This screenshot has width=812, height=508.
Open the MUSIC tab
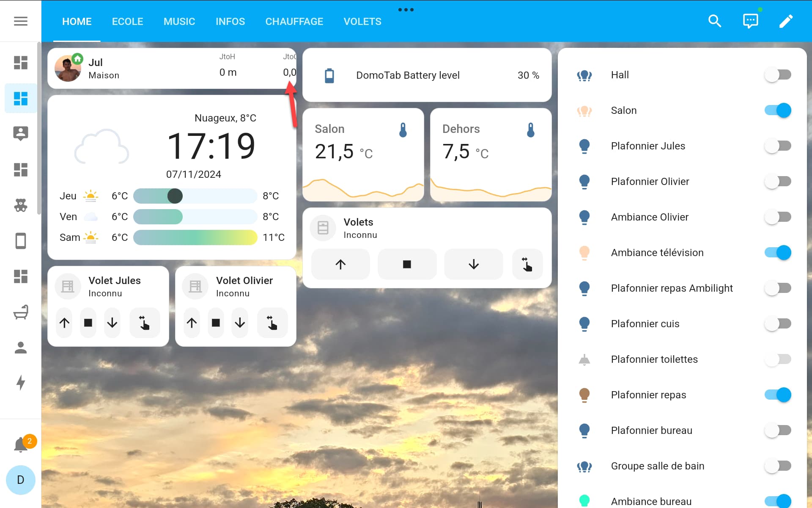(179, 22)
